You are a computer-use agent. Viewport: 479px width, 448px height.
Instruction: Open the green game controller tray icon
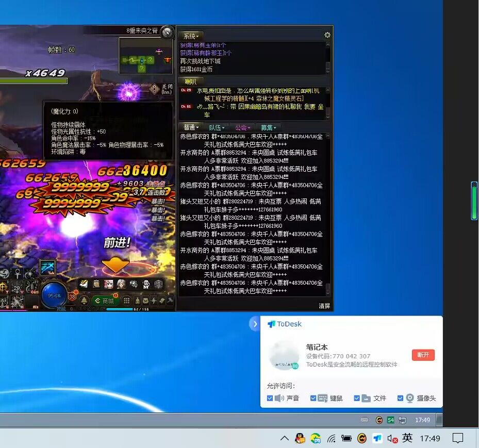[316, 439]
